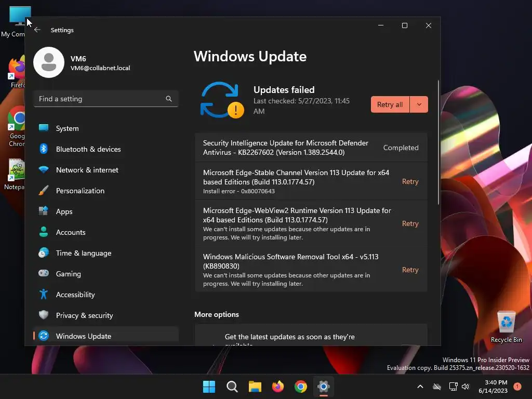
Task: Go to Gaming settings
Action: (x=106, y=274)
